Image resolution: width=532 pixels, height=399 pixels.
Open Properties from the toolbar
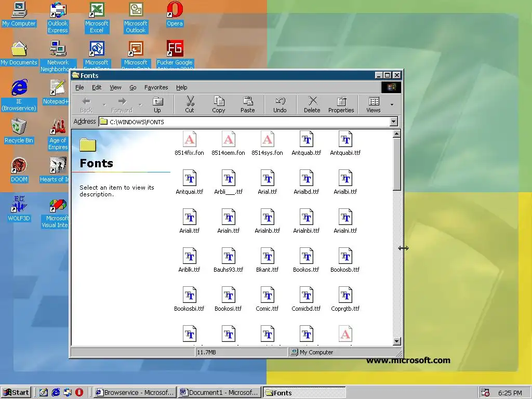(341, 104)
